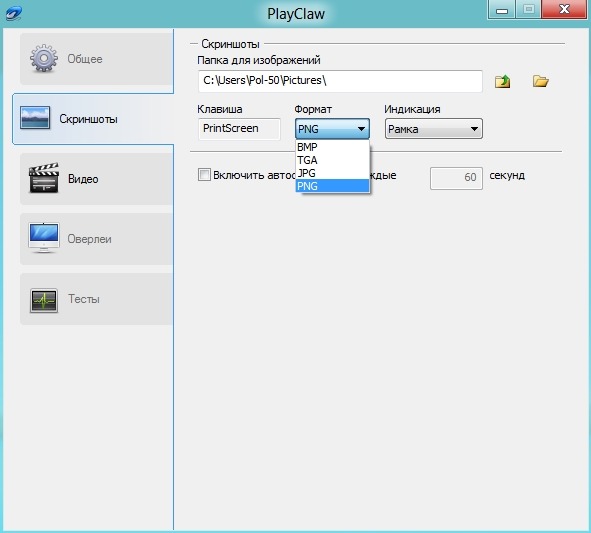This screenshot has width=591, height=533.
Task: Choose TGA from format list
Action: tap(332, 160)
